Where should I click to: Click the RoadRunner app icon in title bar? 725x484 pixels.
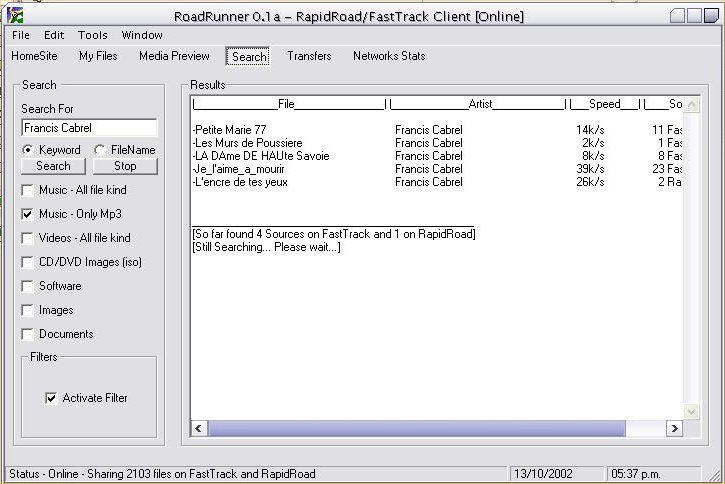click(x=13, y=15)
